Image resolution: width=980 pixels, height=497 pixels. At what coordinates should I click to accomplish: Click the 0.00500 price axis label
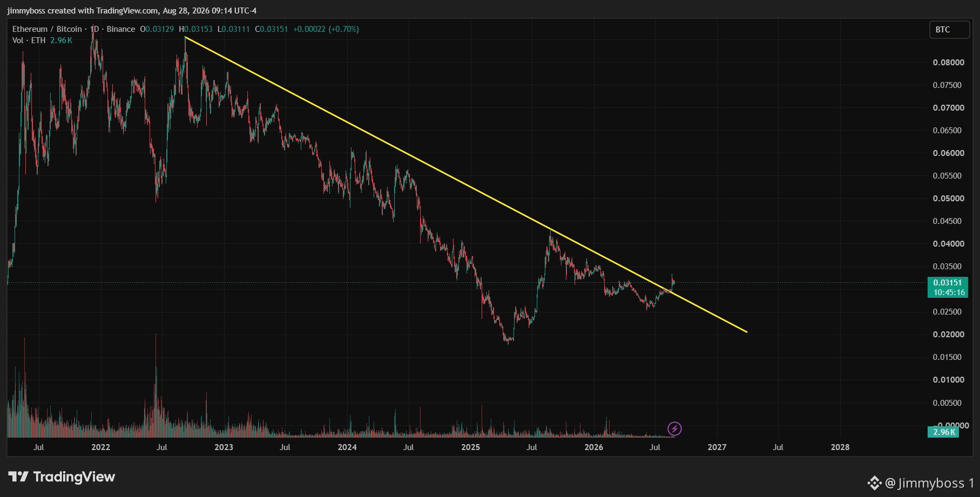click(x=948, y=403)
